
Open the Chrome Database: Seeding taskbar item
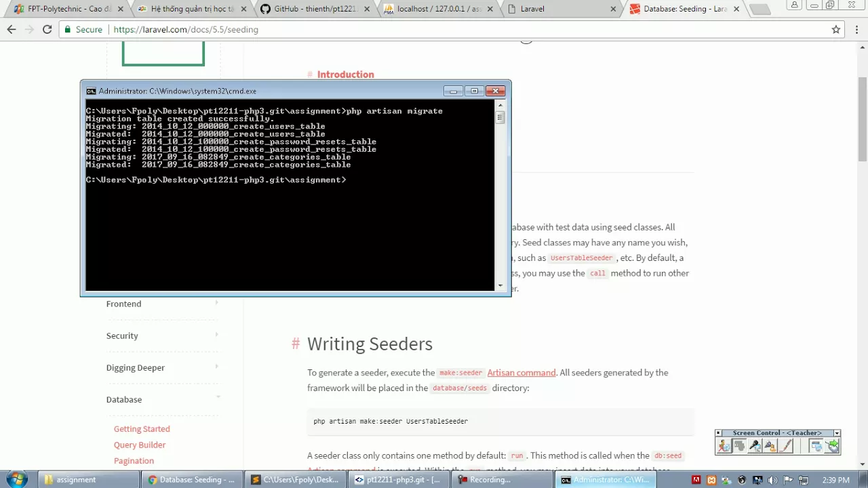(193, 480)
